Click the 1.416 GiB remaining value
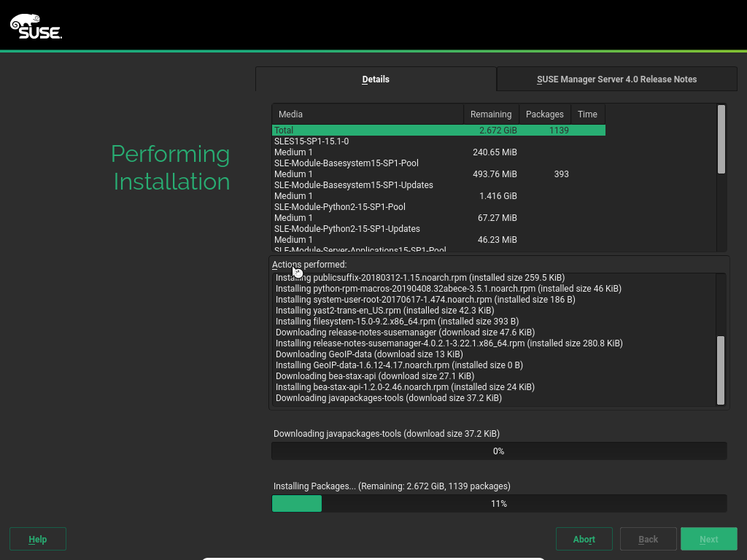747x560 pixels. coord(498,196)
